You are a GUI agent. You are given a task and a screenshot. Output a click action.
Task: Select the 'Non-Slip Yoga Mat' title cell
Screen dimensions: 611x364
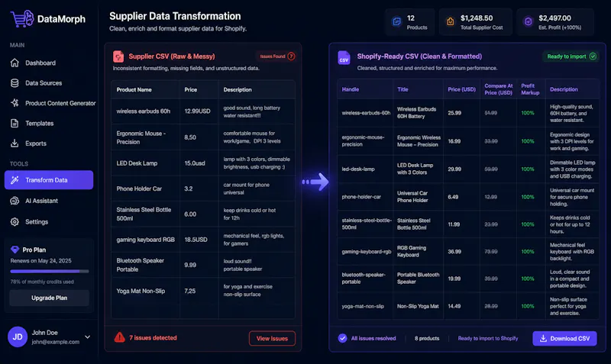coord(418,306)
